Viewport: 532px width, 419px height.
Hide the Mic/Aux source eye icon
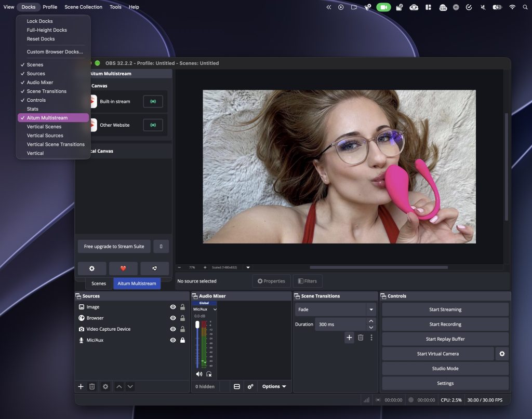[173, 340]
